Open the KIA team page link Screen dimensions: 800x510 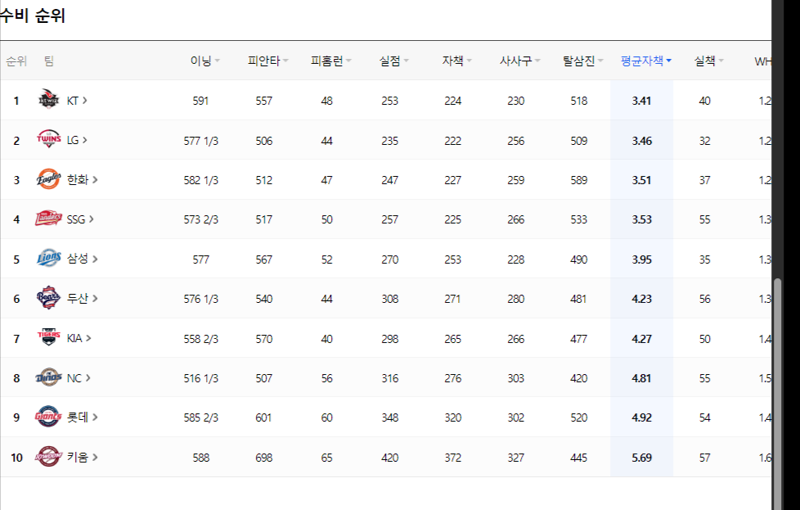point(79,338)
